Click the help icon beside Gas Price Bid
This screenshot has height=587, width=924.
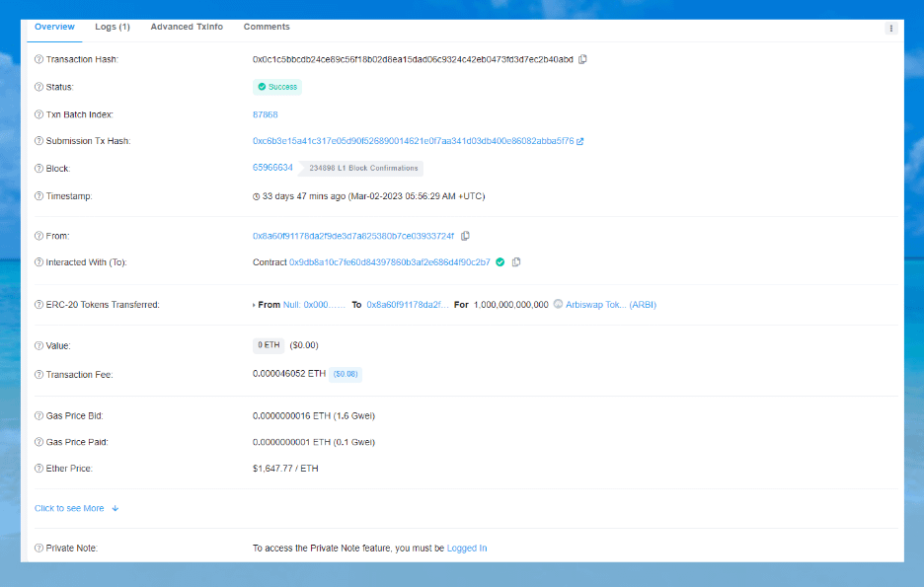[x=38, y=415]
